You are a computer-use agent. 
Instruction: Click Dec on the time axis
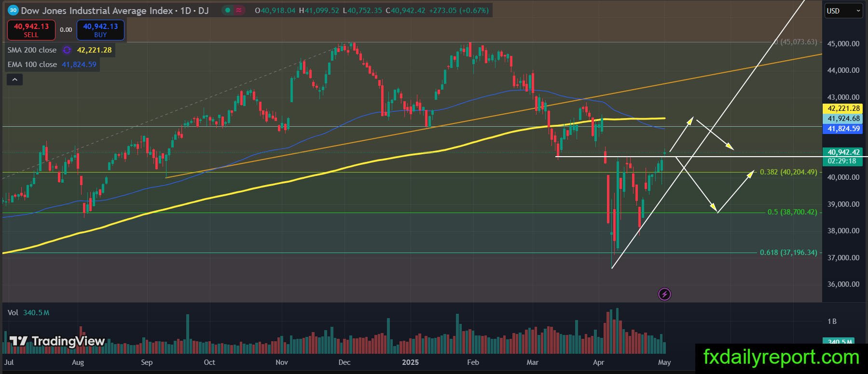coord(344,362)
